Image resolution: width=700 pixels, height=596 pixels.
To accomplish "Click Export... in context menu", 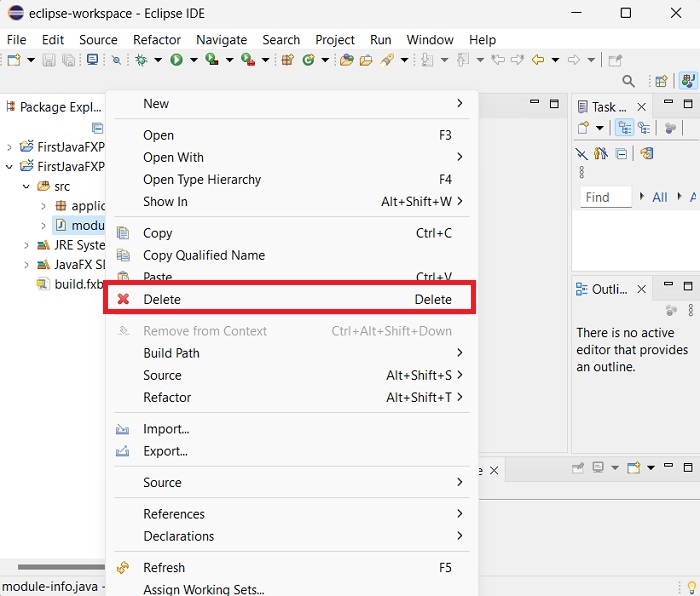I will 292,451.
